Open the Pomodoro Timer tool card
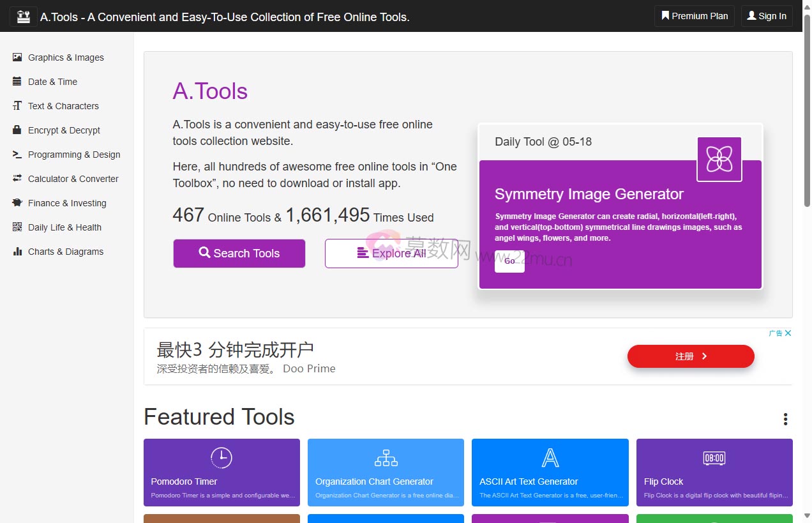Image resolution: width=812 pixels, height=523 pixels. (x=222, y=473)
